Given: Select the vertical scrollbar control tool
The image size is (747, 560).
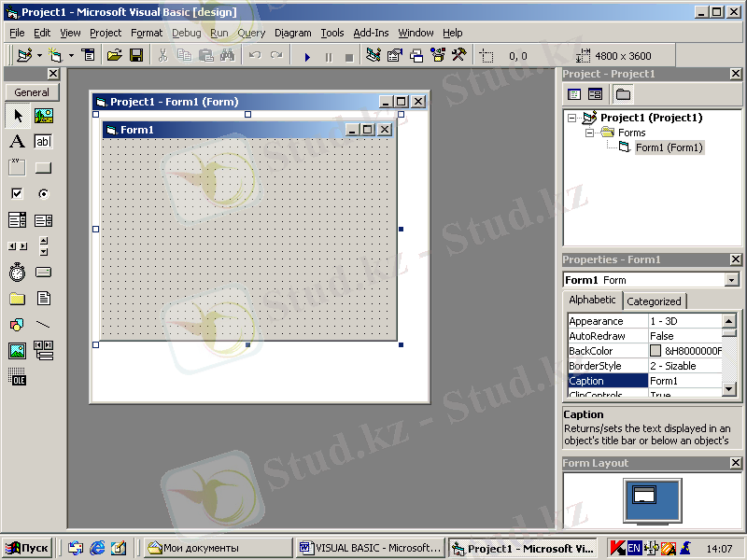Looking at the screenshot, I should 43,246.
